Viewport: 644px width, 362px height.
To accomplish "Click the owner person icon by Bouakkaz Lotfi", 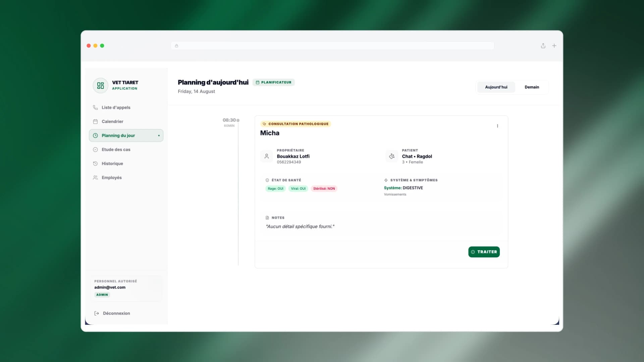I will pyautogui.click(x=267, y=156).
